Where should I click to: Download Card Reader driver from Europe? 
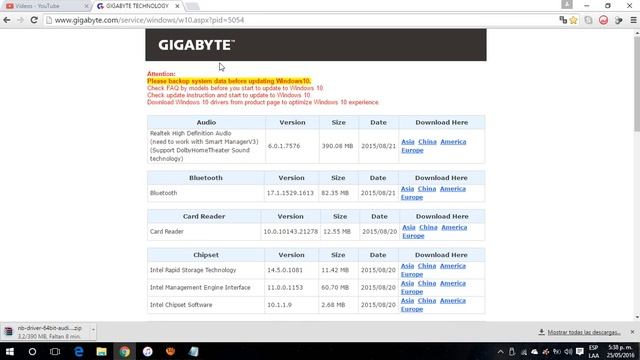413,236
